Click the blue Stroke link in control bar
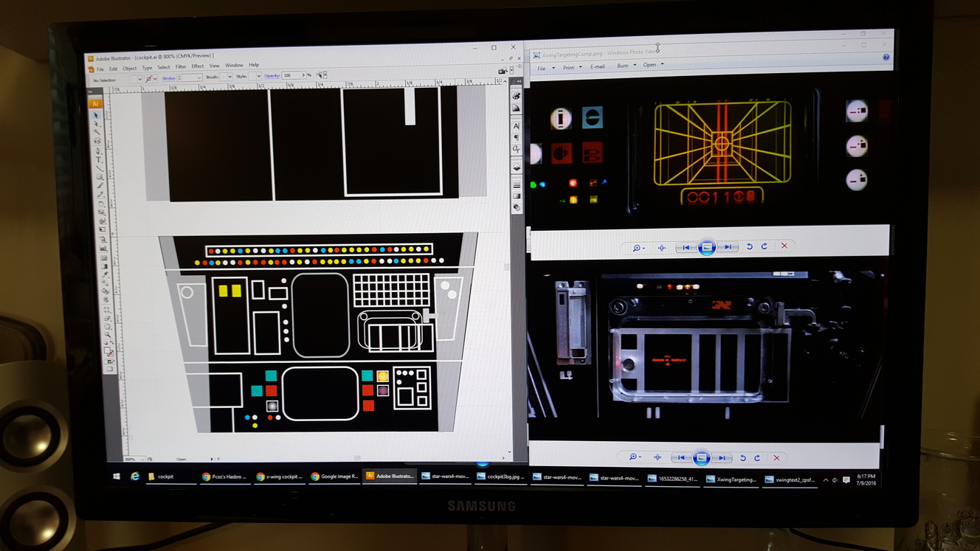Screen dimensions: 980x551 click(x=169, y=78)
